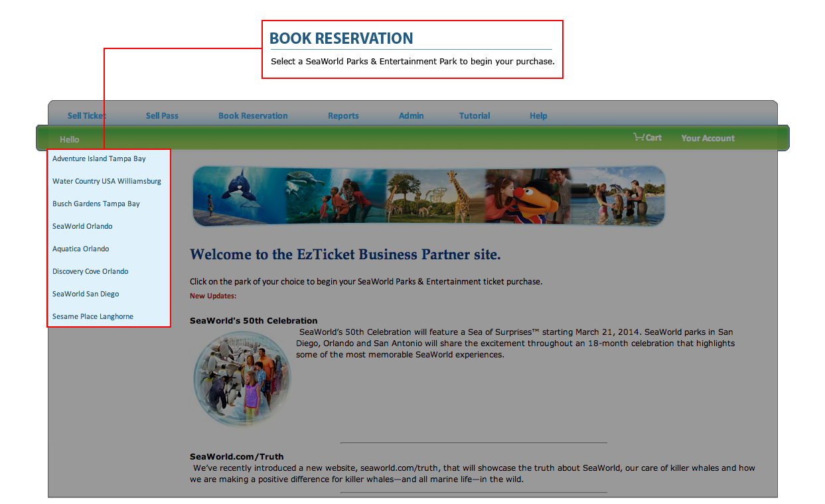Click the SeaWorld.com/Truth heading
This screenshot has height=504, width=825.
236,456
